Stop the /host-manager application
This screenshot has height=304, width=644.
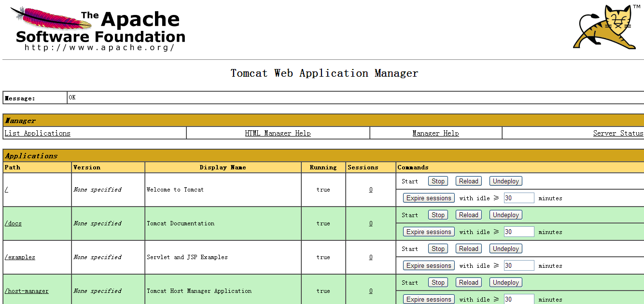coord(438,283)
